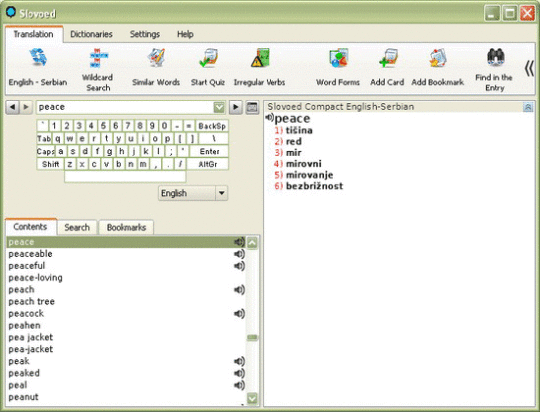Toggle Caps key on virtual keyboard
Screen dimensions: 540x412
coord(45,151)
